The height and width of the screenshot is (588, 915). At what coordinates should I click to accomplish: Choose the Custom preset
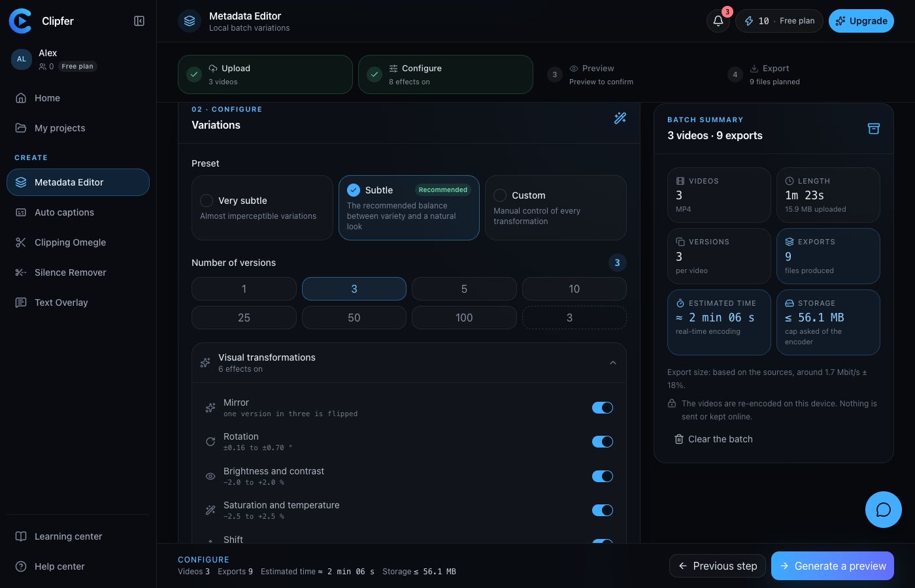pos(556,208)
